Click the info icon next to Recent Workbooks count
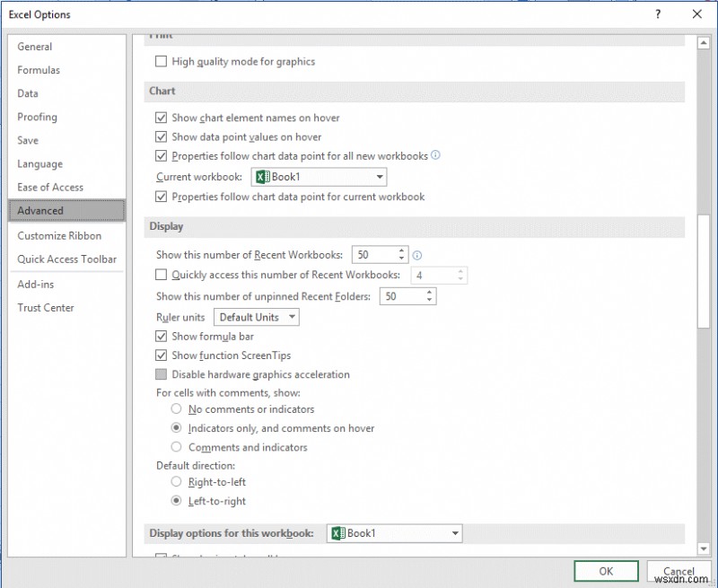 point(417,255)
